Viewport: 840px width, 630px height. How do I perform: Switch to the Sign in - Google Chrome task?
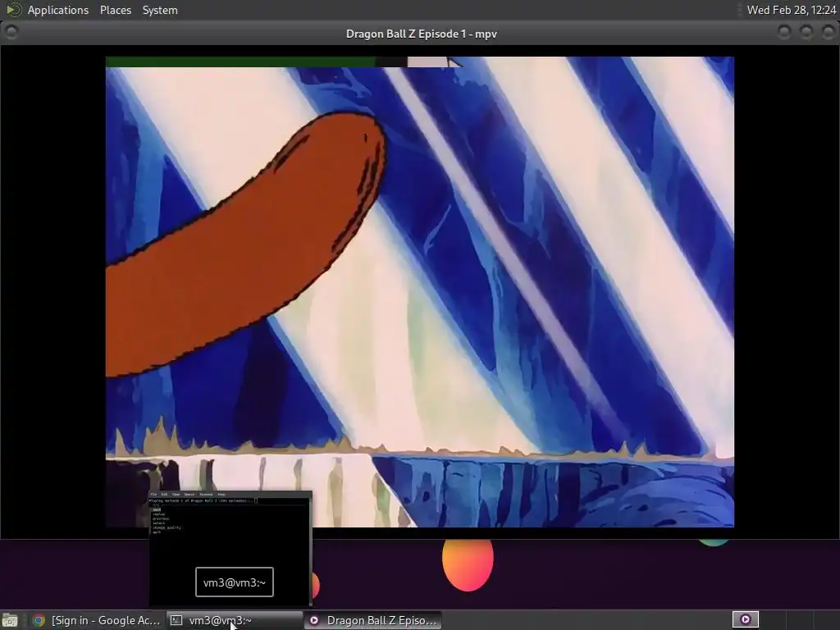97,620
